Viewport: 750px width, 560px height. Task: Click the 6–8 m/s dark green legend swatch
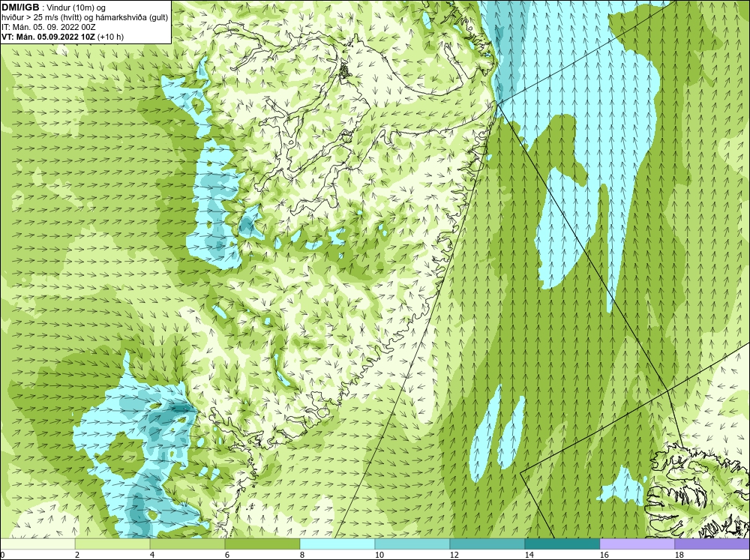coord(262,544)
